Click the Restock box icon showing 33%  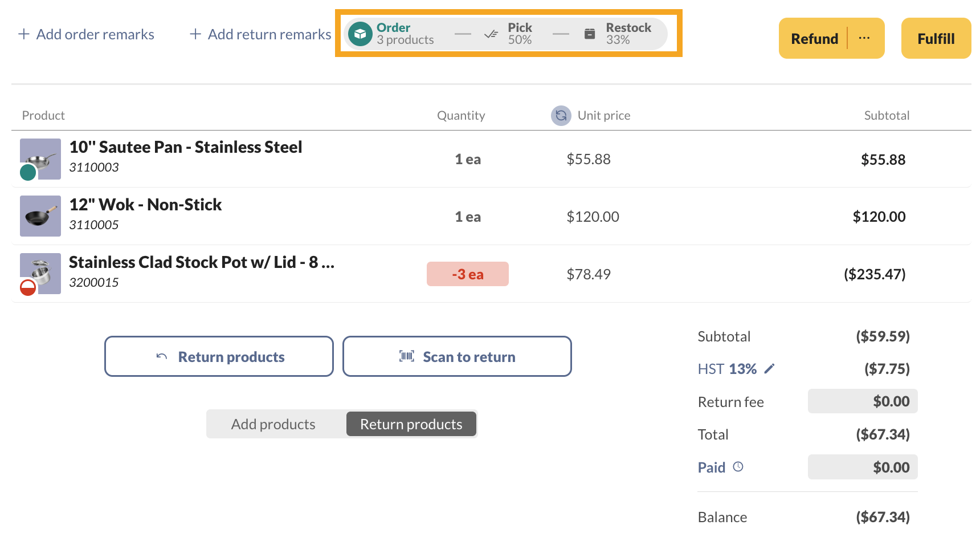(590, 33)
